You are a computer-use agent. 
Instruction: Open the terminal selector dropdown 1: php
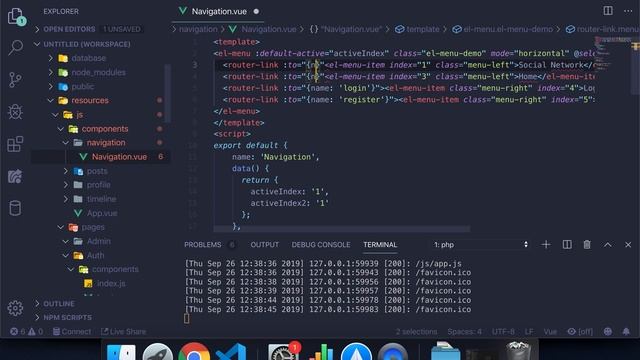[x=480, y=244]
